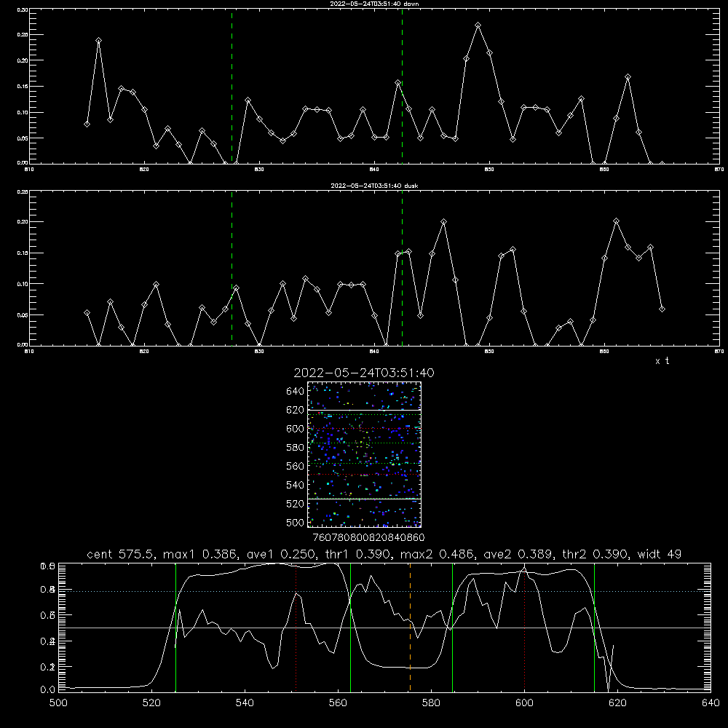Click the "x t" label below dusk plot

[662, 361]
